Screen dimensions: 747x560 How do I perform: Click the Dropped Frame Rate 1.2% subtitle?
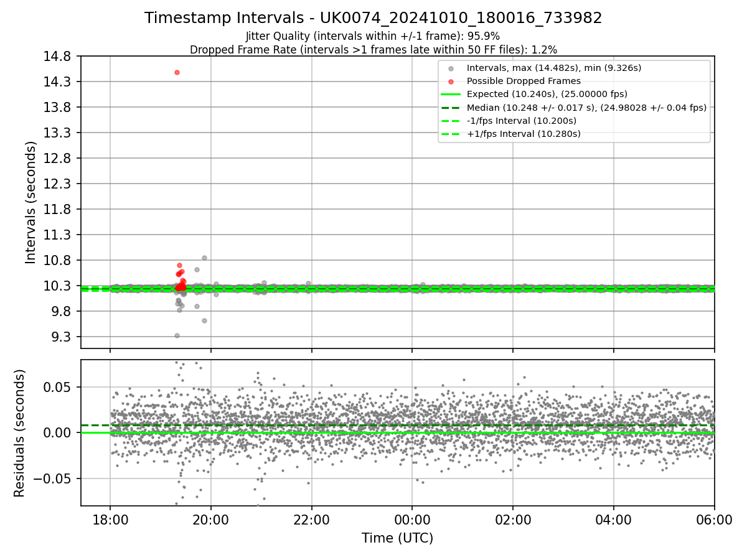(x=374, y=49)
